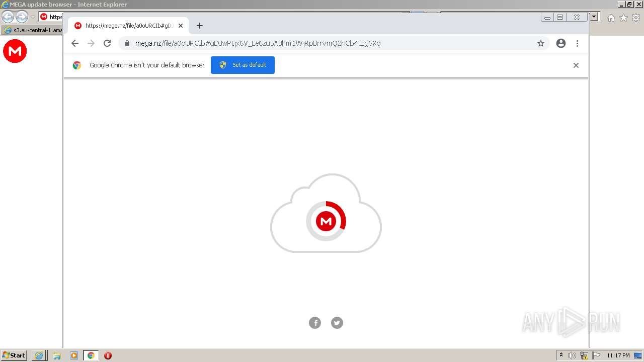Open the Twitter link icon
This screenshot has width=644, height=362.
point(337,323)
